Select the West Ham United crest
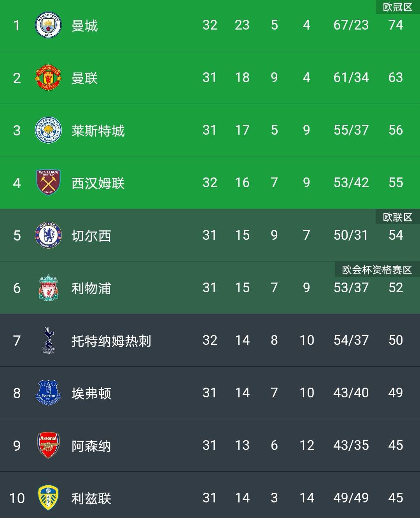Viewport: 420px width, 518px height. pos(48,183)
